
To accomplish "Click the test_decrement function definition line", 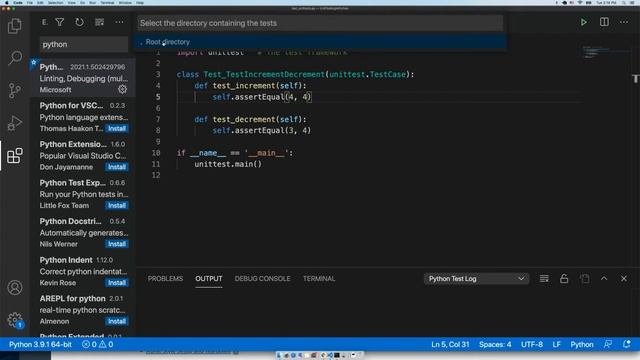I will coord(250,119).
